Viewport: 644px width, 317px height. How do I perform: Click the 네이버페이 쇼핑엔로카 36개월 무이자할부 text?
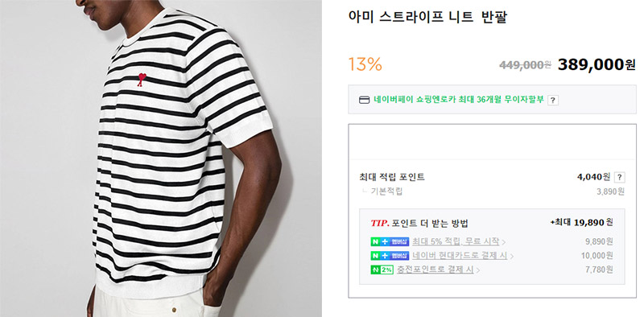[459, 100]
